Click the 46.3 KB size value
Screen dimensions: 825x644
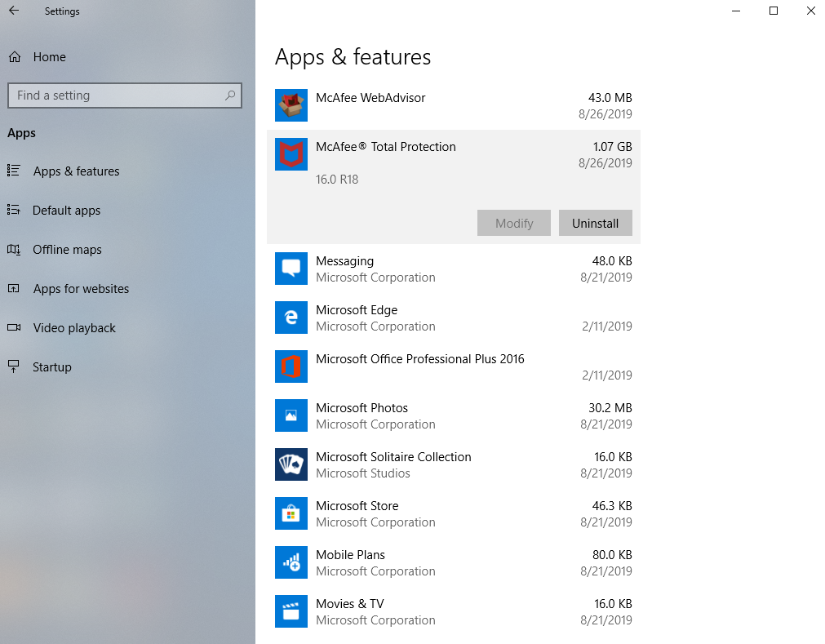(x=613, y=505)
